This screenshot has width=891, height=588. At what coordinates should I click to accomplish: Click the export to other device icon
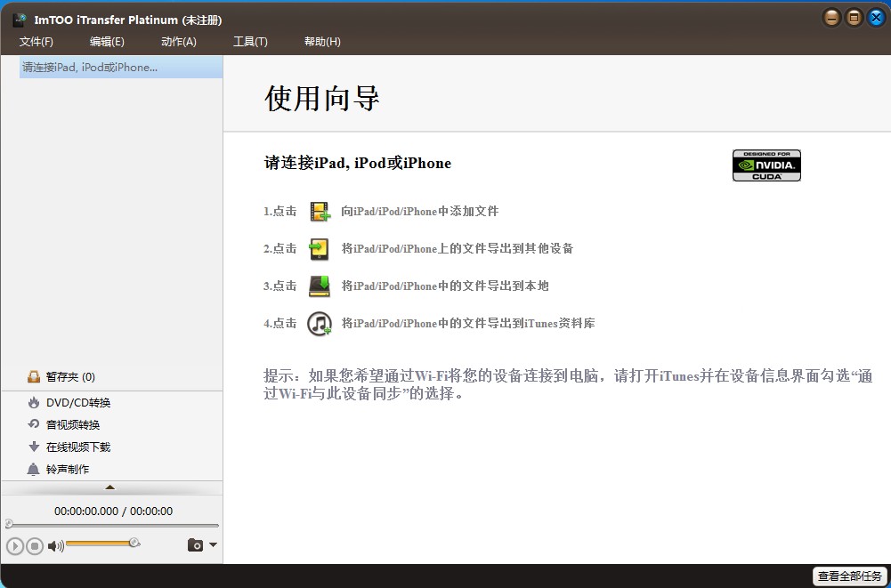coord(320,249)
